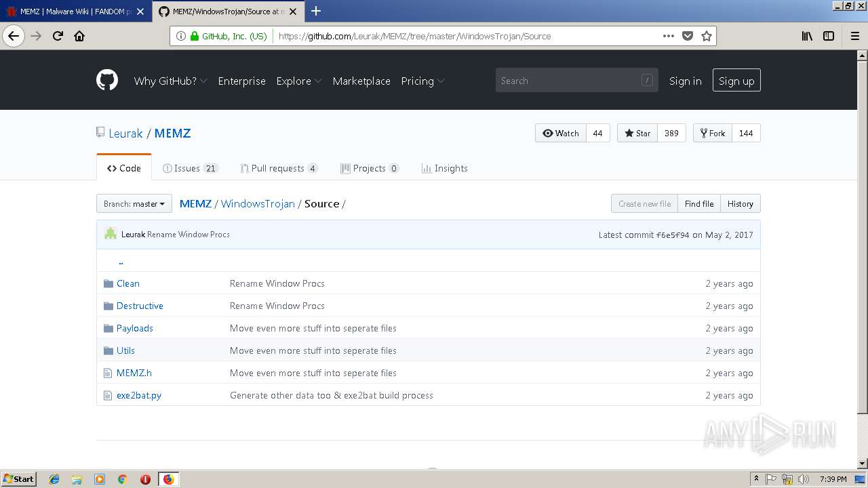Image resolution: width=868 pixels, height=488 pixels.
Task: Open the Insights tab
Action: [444, 168]
